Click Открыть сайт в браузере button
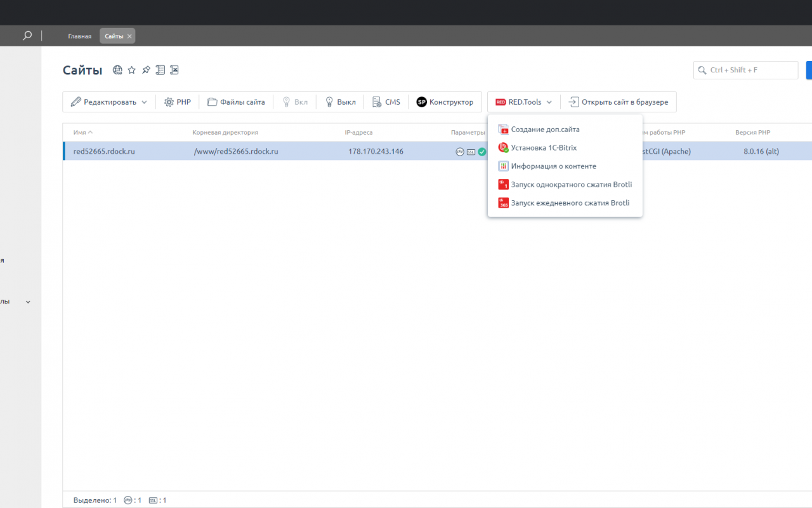 pyautogui.click(x=619, y=102)
